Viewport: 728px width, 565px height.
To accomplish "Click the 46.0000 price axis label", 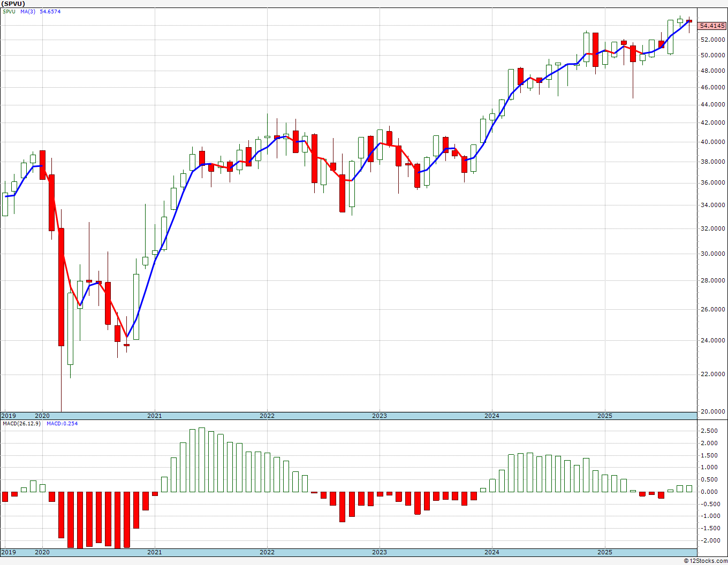I will point(712,87).
